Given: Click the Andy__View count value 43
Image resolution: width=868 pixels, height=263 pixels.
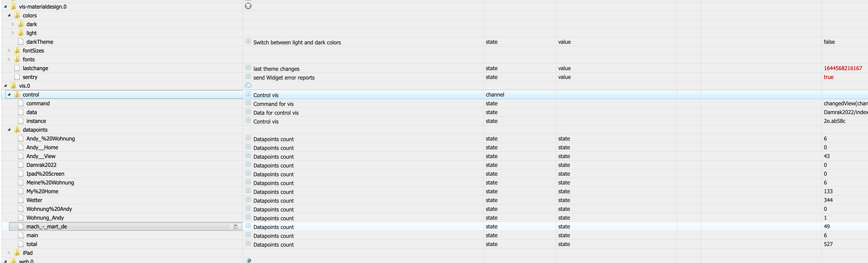Looking at the screenshot, I should (827, 156).
